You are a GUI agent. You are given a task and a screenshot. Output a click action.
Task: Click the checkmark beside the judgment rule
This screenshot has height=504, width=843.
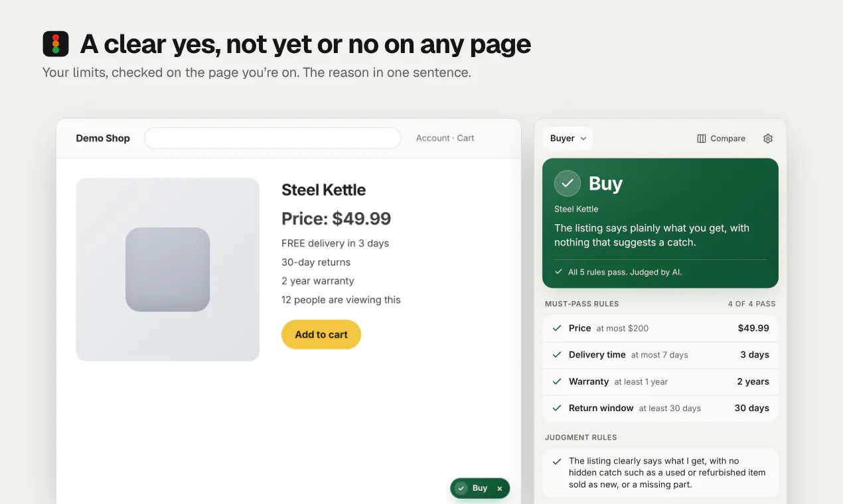557,461
